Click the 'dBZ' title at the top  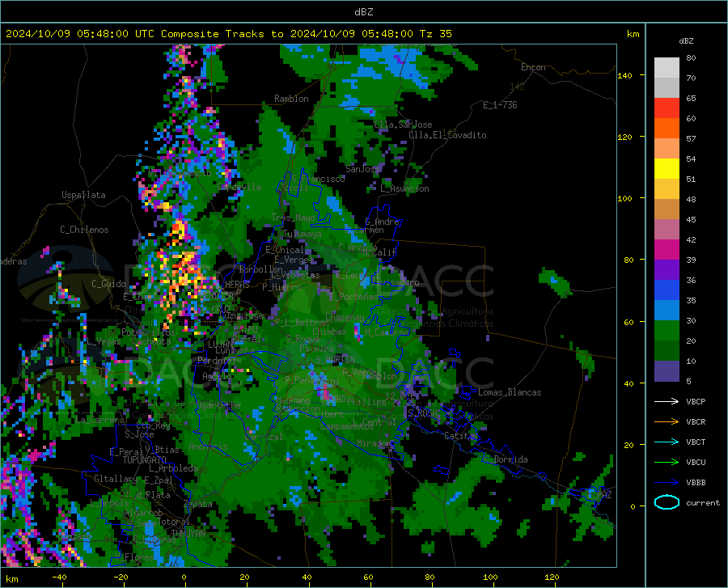click(x=363, y=12)
